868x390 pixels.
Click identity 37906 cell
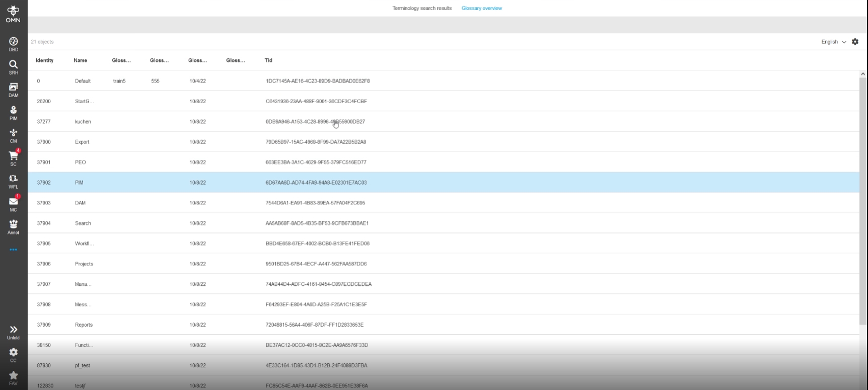tap(44, 264)
